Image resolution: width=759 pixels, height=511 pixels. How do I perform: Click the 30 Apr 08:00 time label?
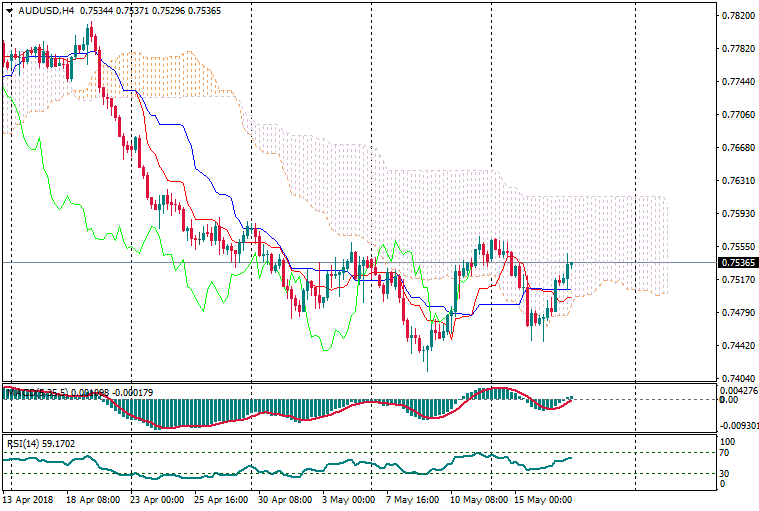click(x=287, y=499)
